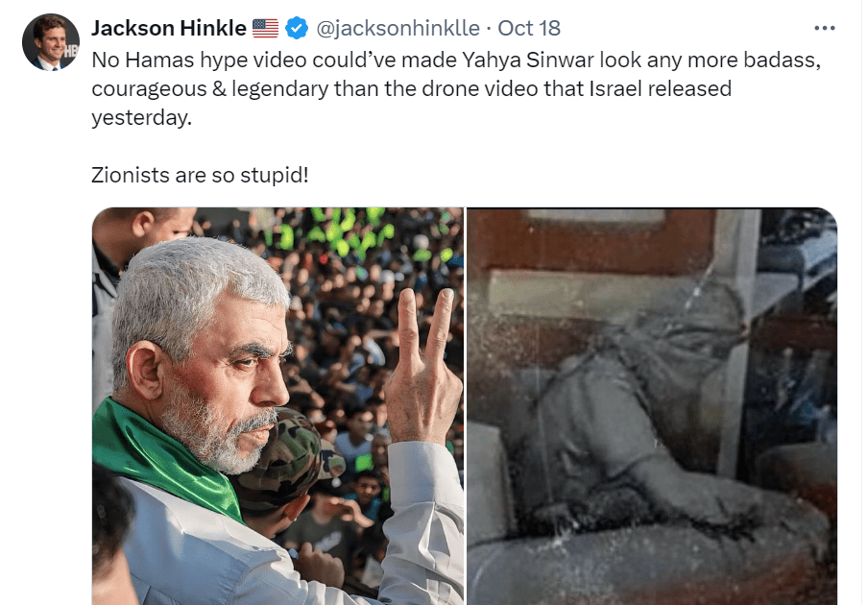Open the Oct 18 timestamp permalink
This screenshot has width=868, height=605.
(529, 28)
